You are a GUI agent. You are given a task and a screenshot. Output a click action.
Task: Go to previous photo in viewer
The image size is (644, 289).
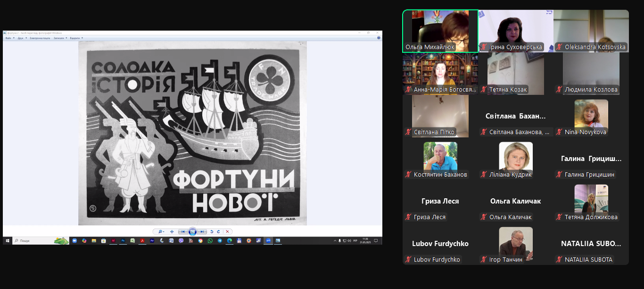click(183, 231)
